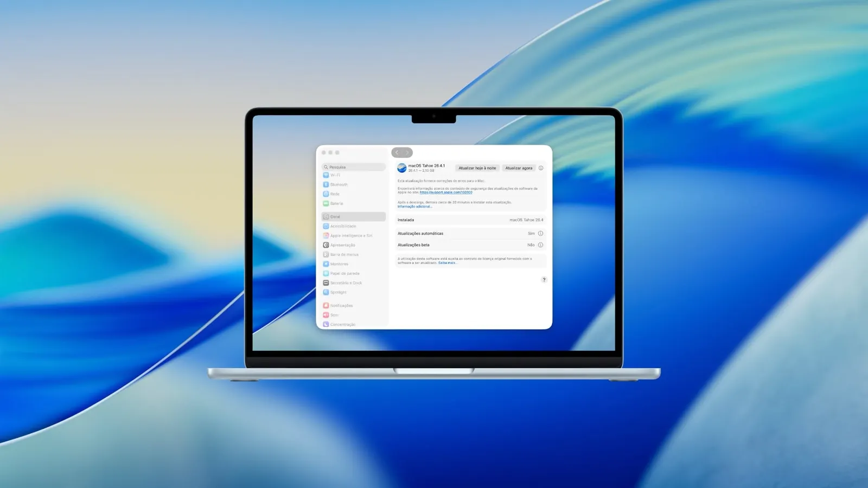Screen dimensions: 868x488
Task: Select Geral in the sidebar
Action: (335, 216)
